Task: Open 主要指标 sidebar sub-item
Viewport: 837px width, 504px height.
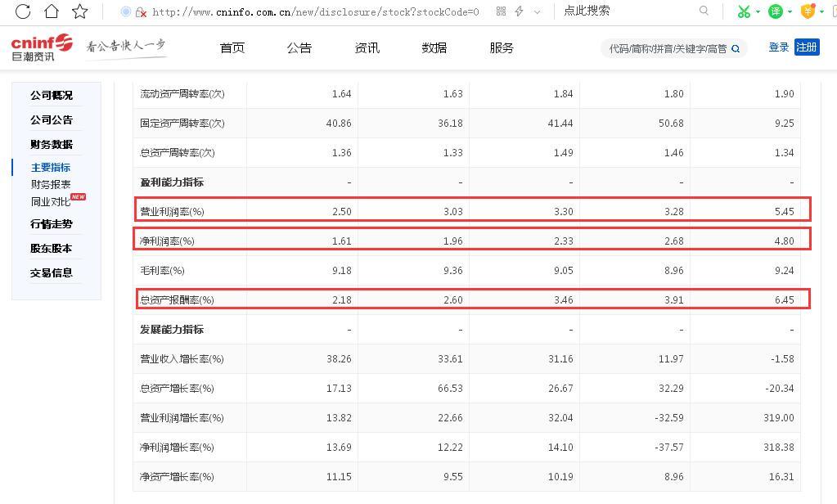Action: pos(51,167)
